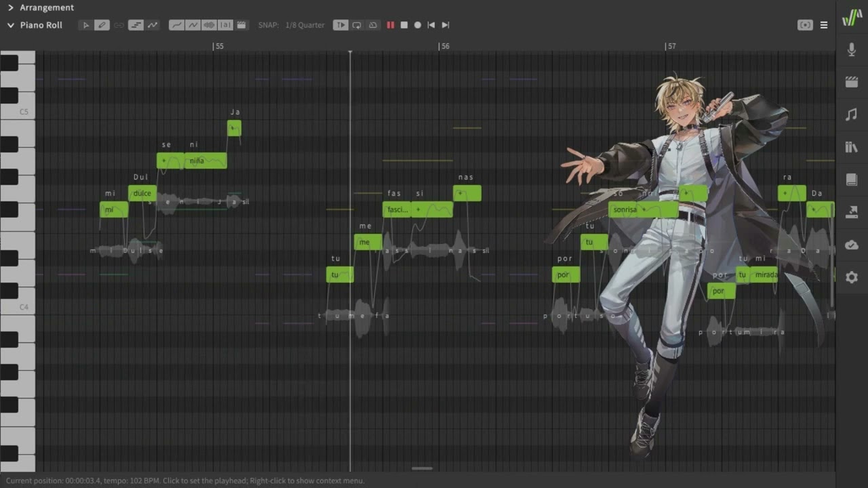Toggle phoneme |a| display button
Viewport: 868px width, 488px height.
click(225, 25)
